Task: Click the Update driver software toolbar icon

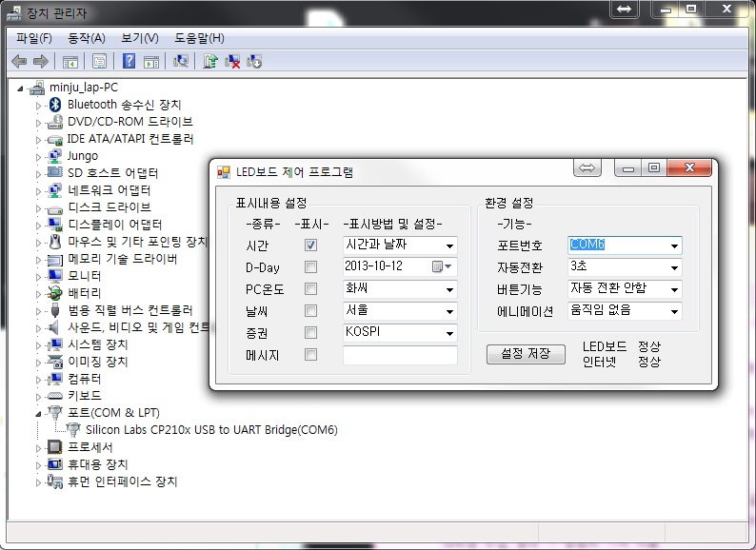Action: pos(210,61)
